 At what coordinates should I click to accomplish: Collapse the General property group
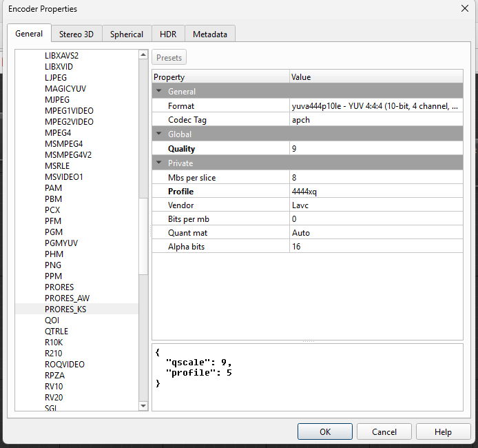pyautogui.click(x=159, y=91)
